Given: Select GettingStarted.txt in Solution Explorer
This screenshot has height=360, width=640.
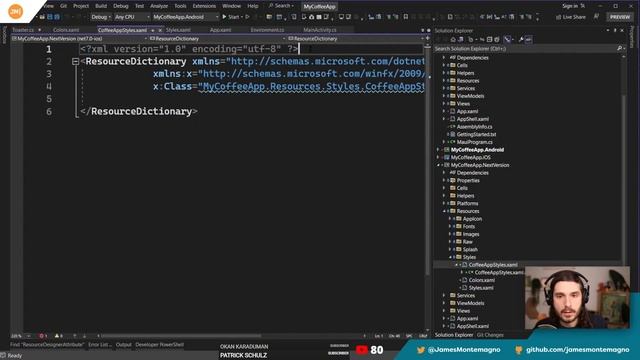Looking at the screenshot, I should tap(476, 134).
